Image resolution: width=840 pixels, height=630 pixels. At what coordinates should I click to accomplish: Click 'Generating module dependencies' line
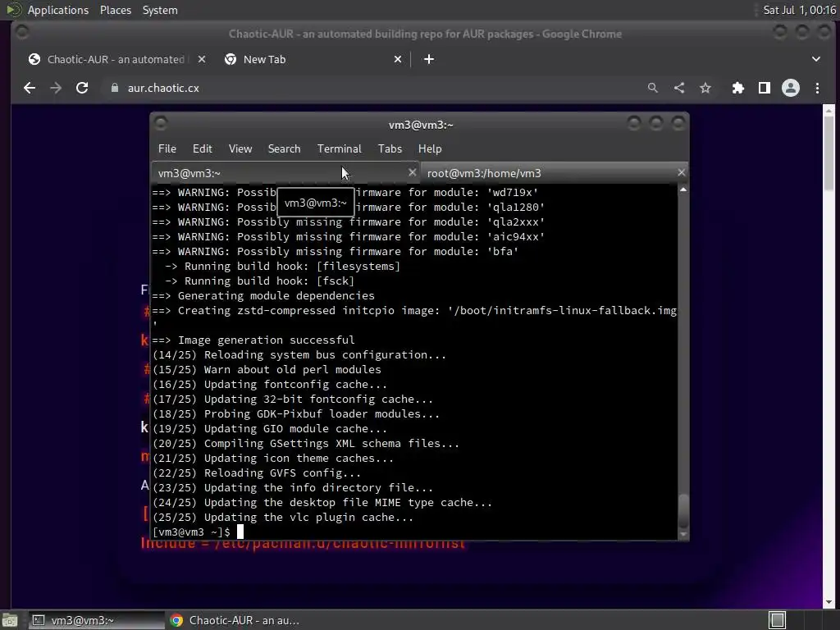(x=276, y=295)
